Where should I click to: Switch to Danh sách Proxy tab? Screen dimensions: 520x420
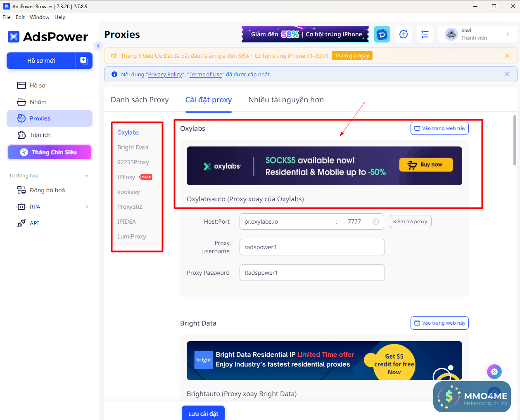tap(140, 100)
